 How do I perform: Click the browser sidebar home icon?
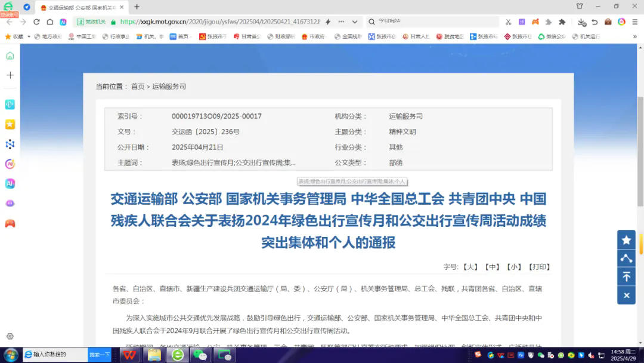[x=10, y=56]
